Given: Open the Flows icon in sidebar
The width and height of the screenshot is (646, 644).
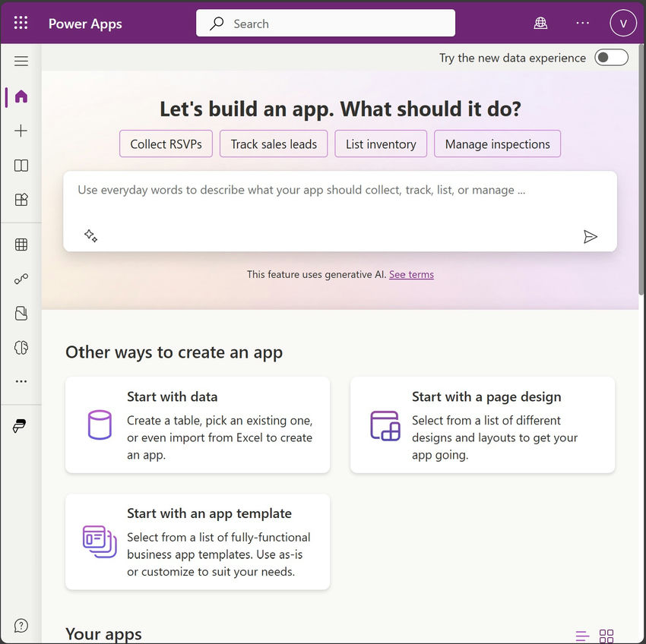Looking at the screenshot, I should [x=21, y=279].
